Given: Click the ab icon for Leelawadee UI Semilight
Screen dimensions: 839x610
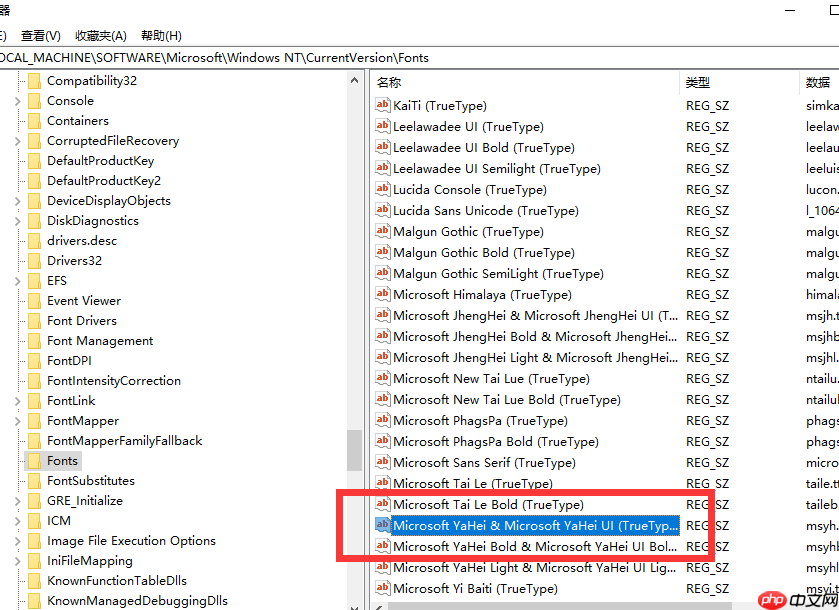Looking at the screenshot, I should (x=382, y=168).
